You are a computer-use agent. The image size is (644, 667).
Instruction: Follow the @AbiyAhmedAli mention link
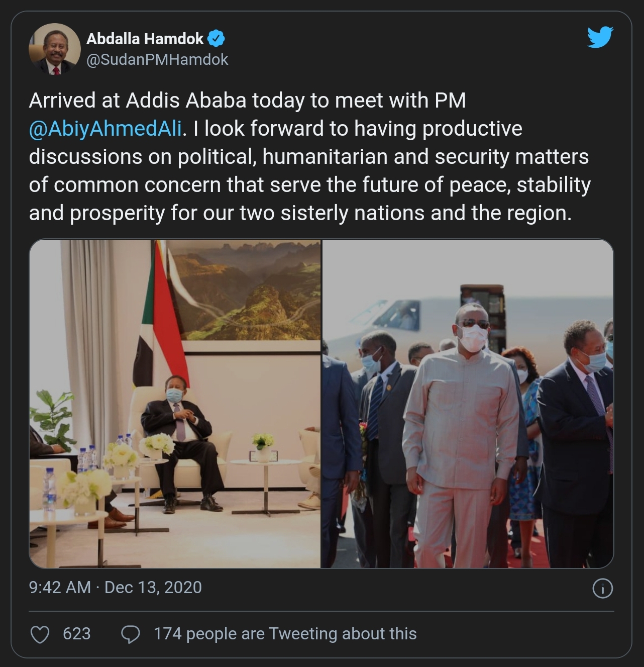105,129
